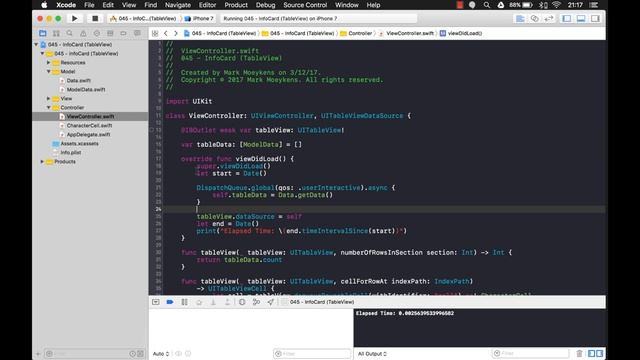The height and width of the screenshot is (360, 640).
Task: Toggle breakpoints activation in debug bar
Action: (170, 302)
